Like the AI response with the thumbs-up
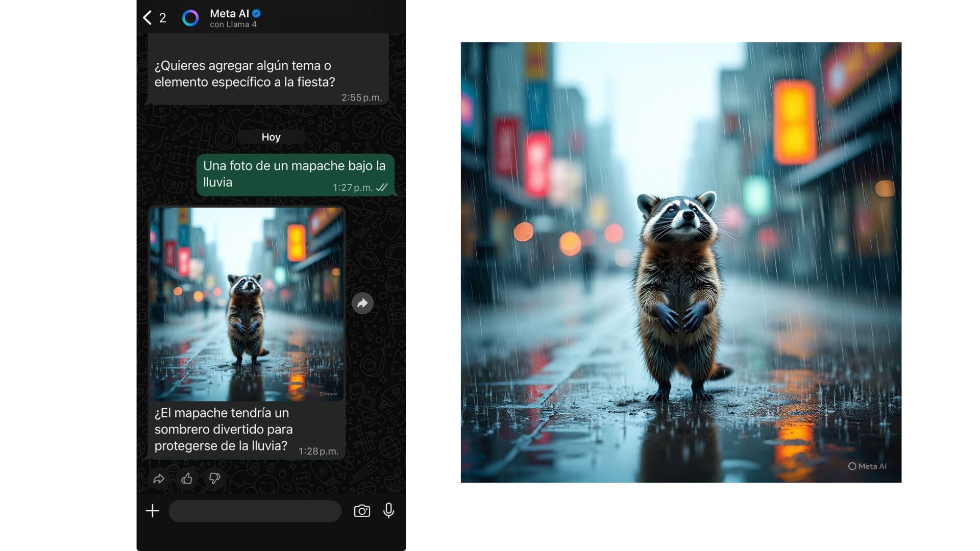The width and height of the screenshot is (980, 551). (x=186, y=479)
